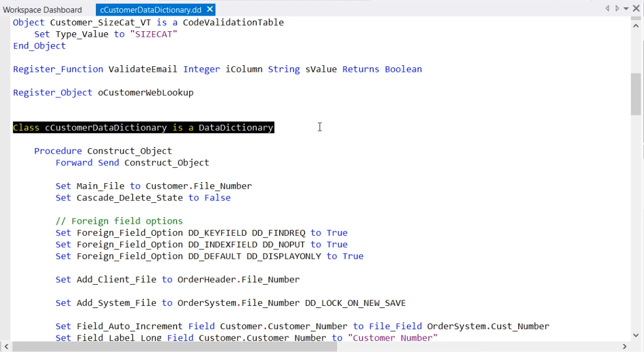644x352 pixels.
Task: Click the vertical scrollbar down arrow
Action: (x=636, y=335)
